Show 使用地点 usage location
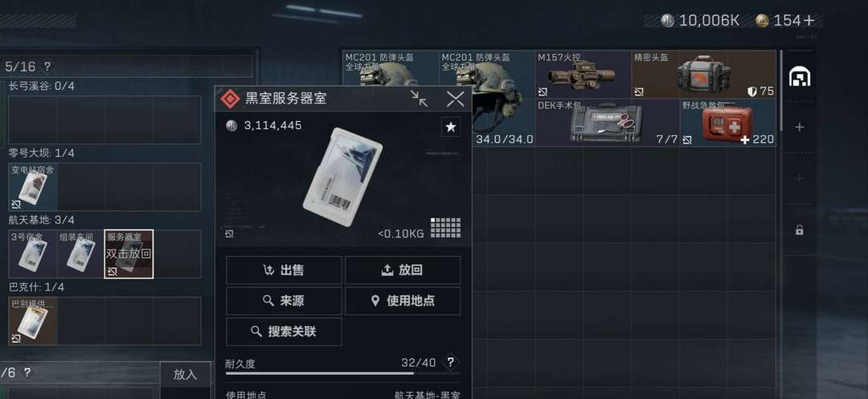The image size is (868, 399). tap(403, 301)
